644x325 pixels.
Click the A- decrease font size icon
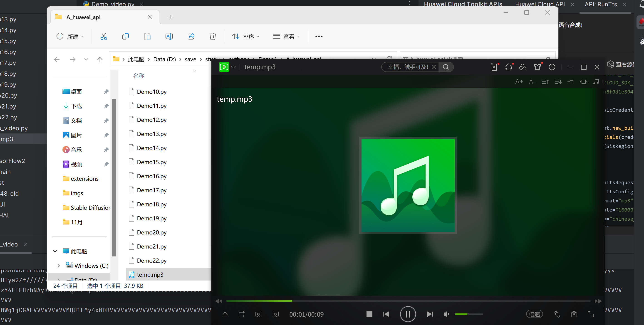pyautogui.click(x=533, y=82)
